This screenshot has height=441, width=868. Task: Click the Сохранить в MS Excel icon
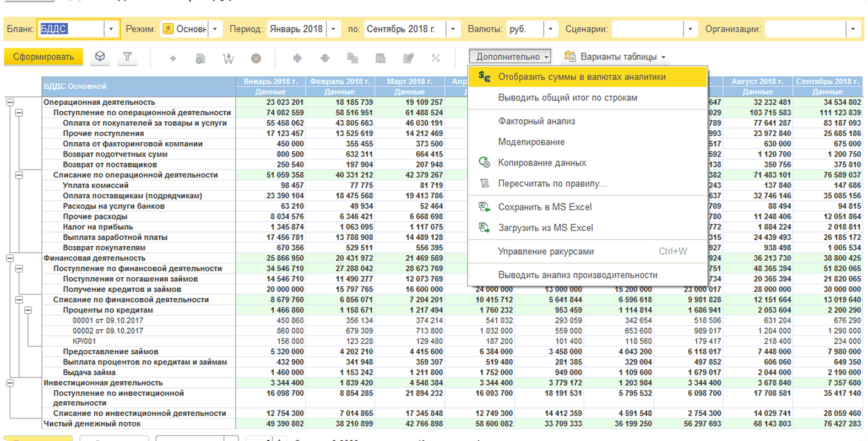[x=484, y=207]
